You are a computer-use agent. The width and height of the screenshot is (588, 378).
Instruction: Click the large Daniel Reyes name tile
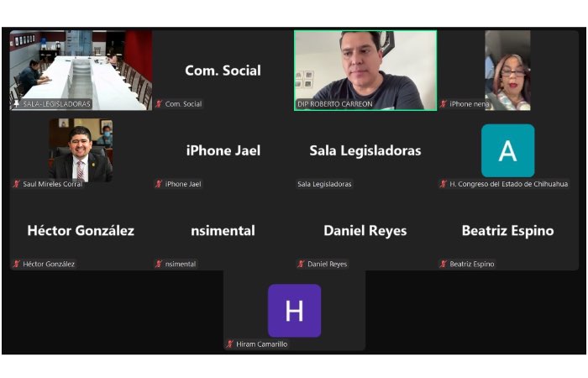pos(365,230)
